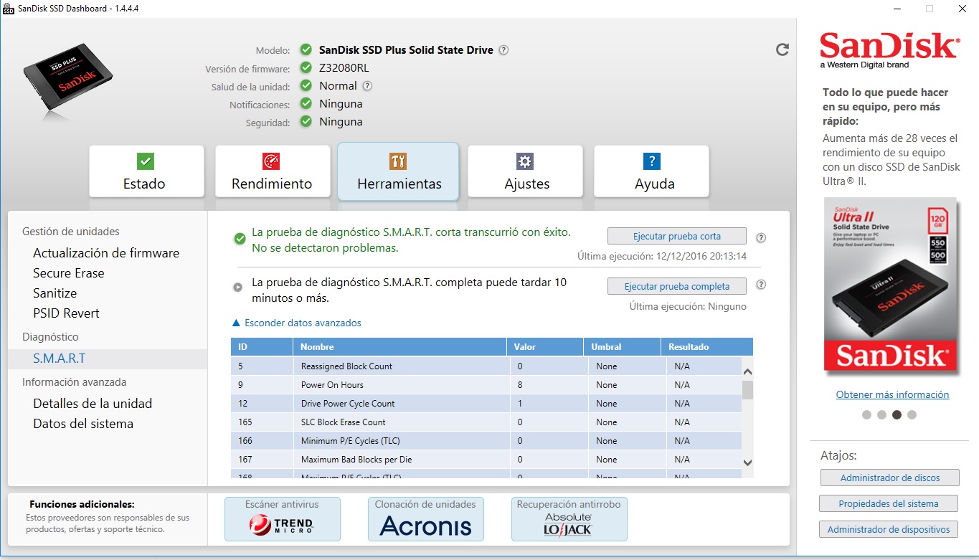
Task: Click the SMART table scroll down arrow
Action: coord(747,462)
